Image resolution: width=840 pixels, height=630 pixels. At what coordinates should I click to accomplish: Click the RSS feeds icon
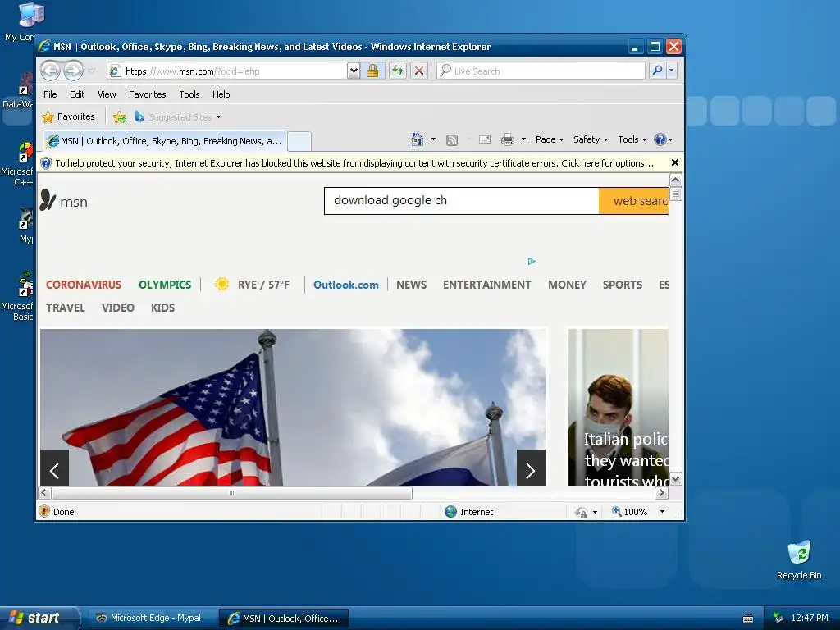click(x=452, y=139)
